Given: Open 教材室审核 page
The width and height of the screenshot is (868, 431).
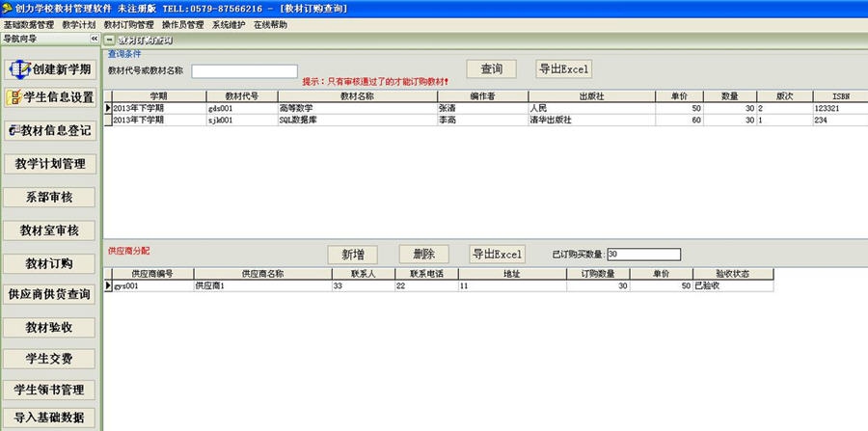Looking at the screenshot, I should click(49, 230).
